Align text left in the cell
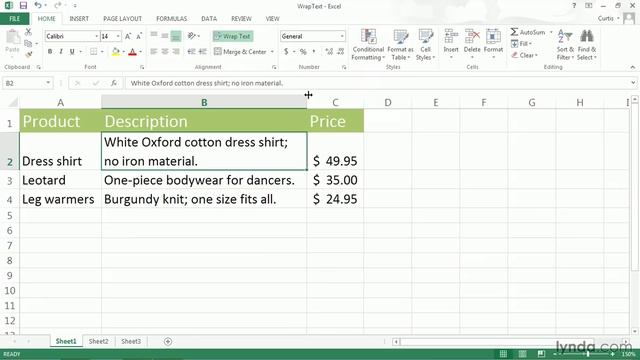Image resolution: width=640 pixels, height=360 pixels. pyautogui.click(x=154, y=51)
